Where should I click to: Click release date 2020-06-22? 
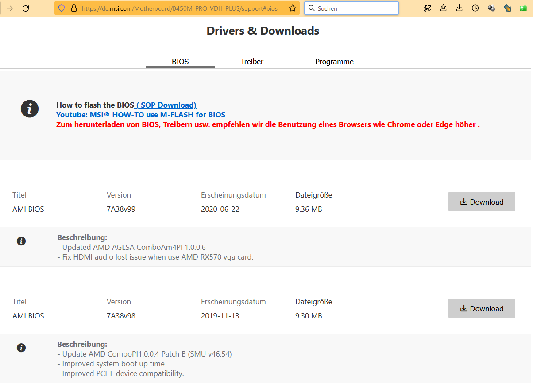tap(220, 209)
